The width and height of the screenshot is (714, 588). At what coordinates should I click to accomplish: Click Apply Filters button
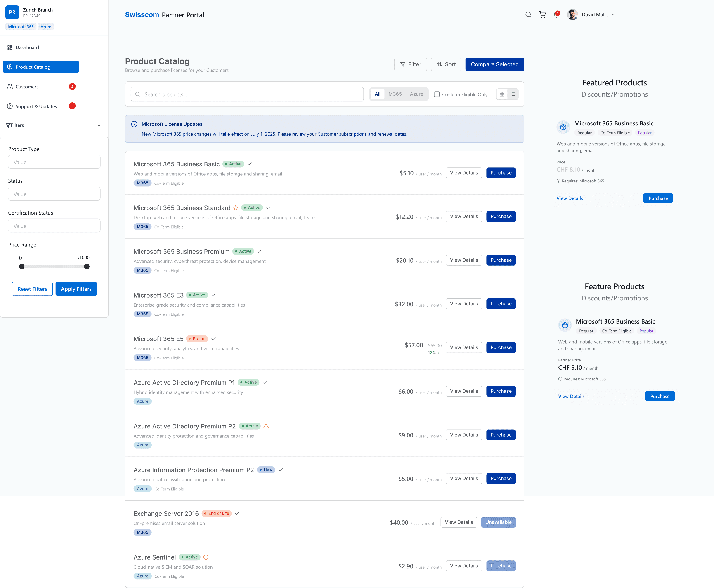76,289
